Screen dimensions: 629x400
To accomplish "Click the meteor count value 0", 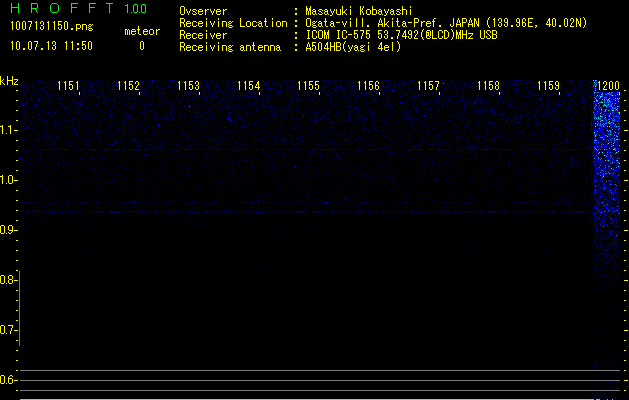I will (142, 46).
